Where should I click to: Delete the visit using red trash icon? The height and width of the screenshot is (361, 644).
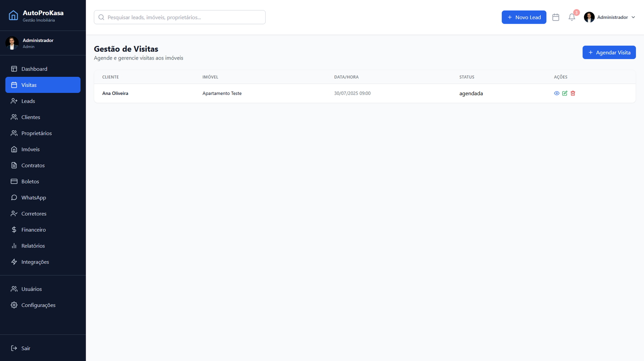click(x=573, y=93)
